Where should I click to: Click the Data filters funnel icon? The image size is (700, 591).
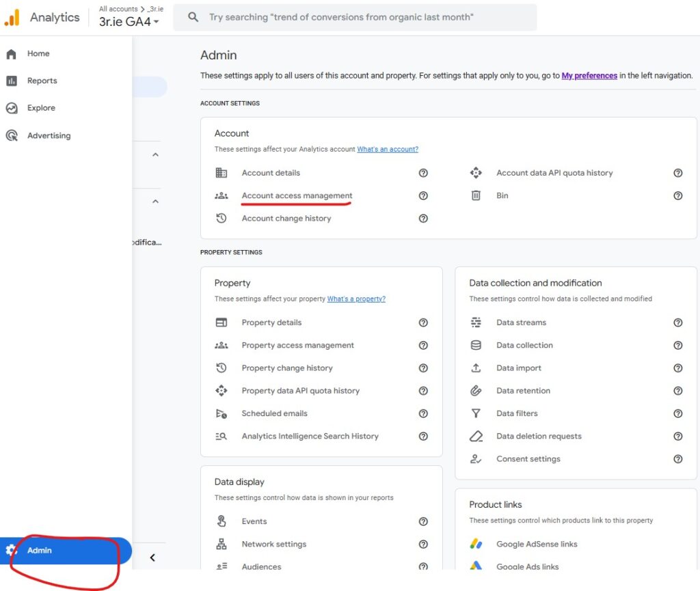(x=476, y=413)
